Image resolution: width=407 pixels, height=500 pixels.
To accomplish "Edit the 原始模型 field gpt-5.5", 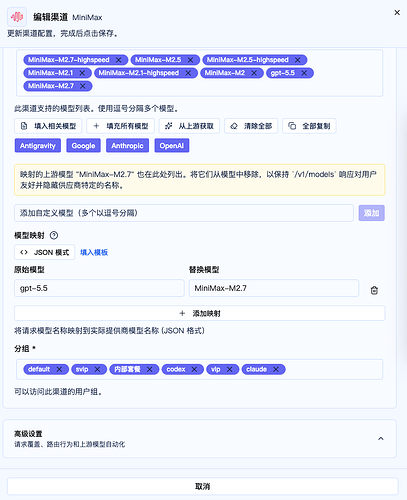I will [99, 288].
